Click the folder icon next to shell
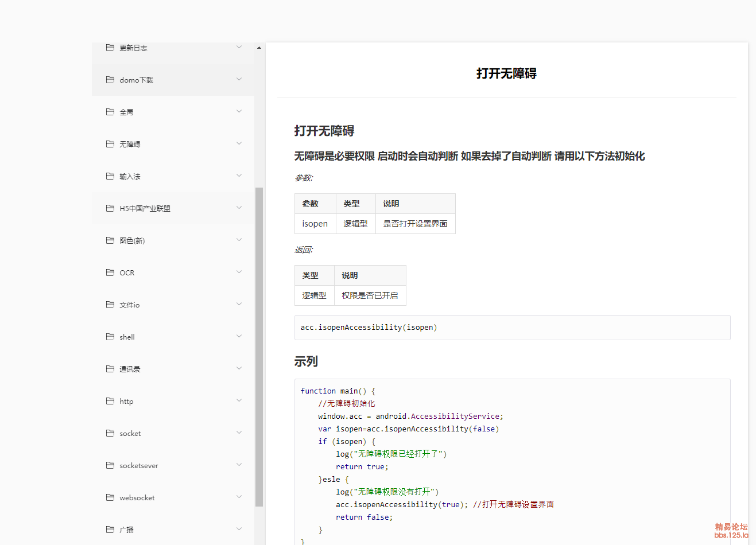This screenshot has height=545, width=756. [110, 337]
